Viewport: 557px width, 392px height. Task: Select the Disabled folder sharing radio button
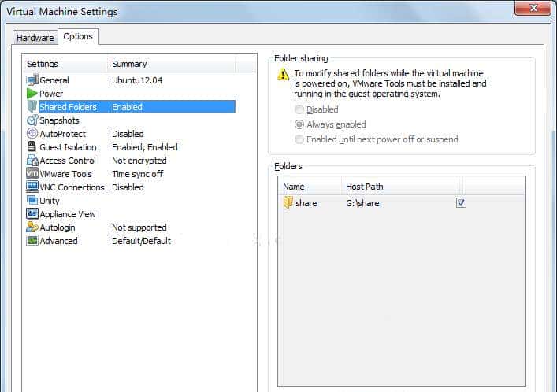[x=299, y=110]
